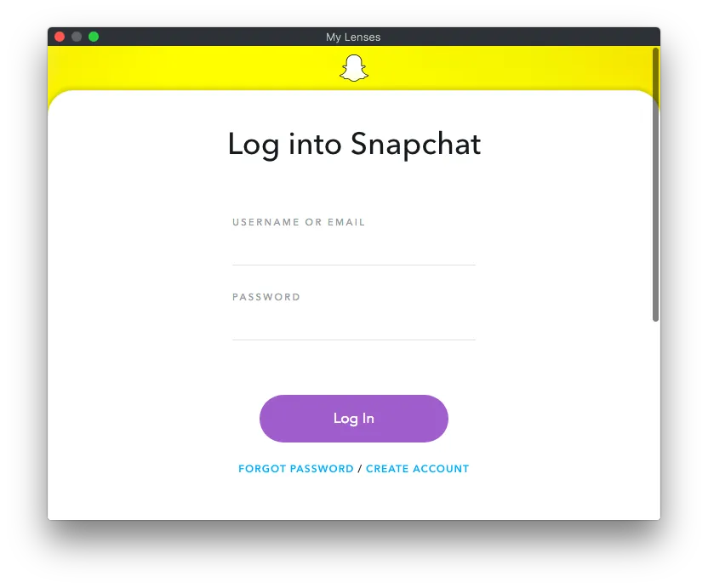
Task: Click the scrollbar track below the thumb
Action: [x=655, y=420]
